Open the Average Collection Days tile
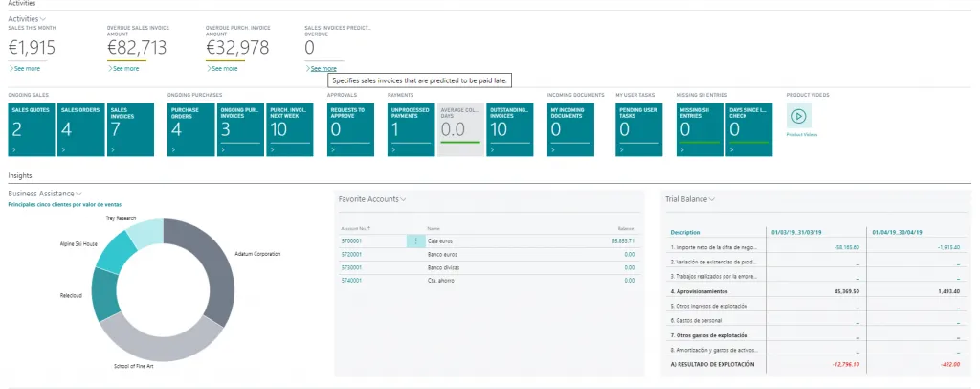 coord(460,129)
